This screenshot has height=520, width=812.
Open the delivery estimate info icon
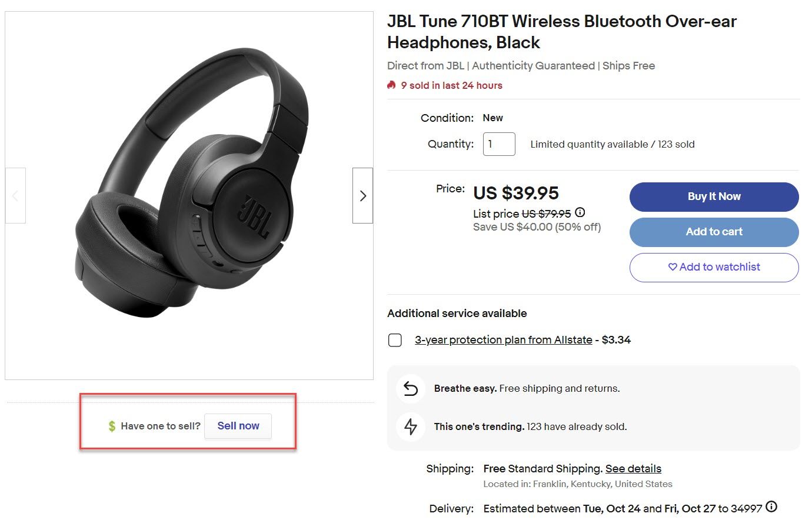771,506
